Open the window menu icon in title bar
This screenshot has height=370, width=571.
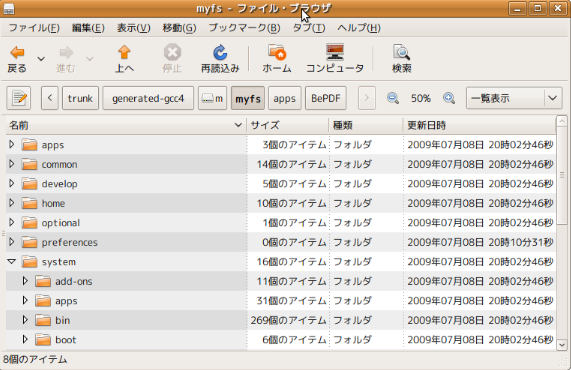pyautogui.click(x=9, y=8)
